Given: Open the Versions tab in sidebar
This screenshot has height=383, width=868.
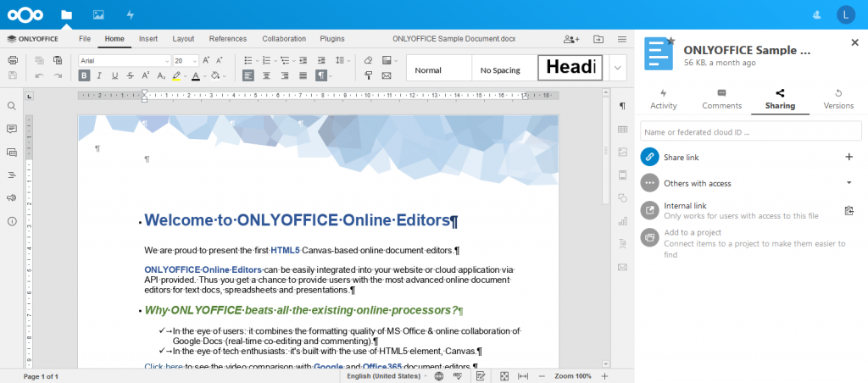Looking at the screenshot, I should coord(838,100).
